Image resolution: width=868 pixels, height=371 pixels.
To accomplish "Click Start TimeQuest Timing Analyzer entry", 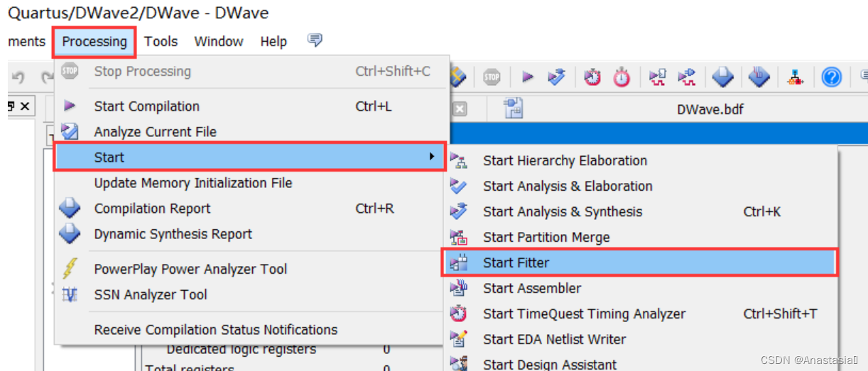I will 585,314.
